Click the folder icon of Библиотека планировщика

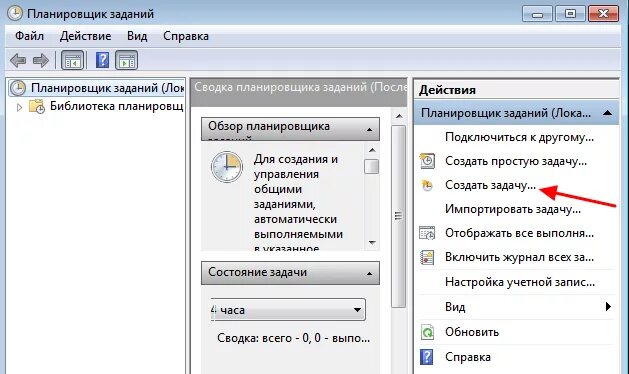37,106
